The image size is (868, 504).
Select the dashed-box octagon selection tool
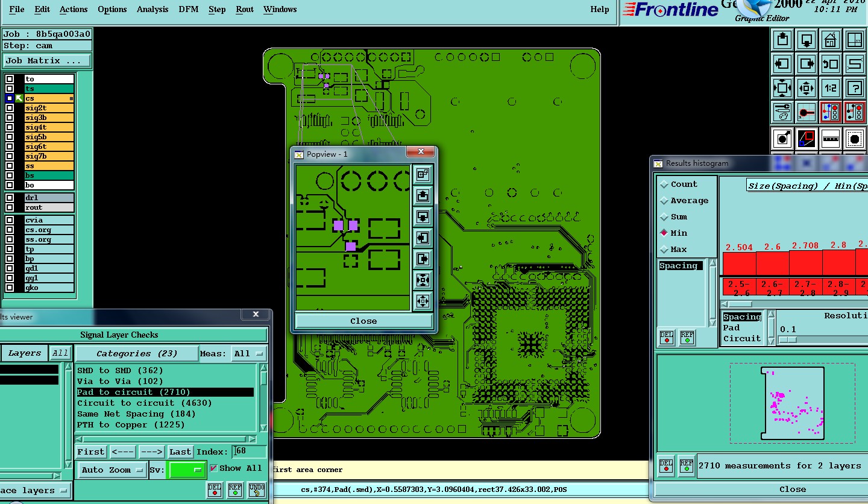pos(855,139)
